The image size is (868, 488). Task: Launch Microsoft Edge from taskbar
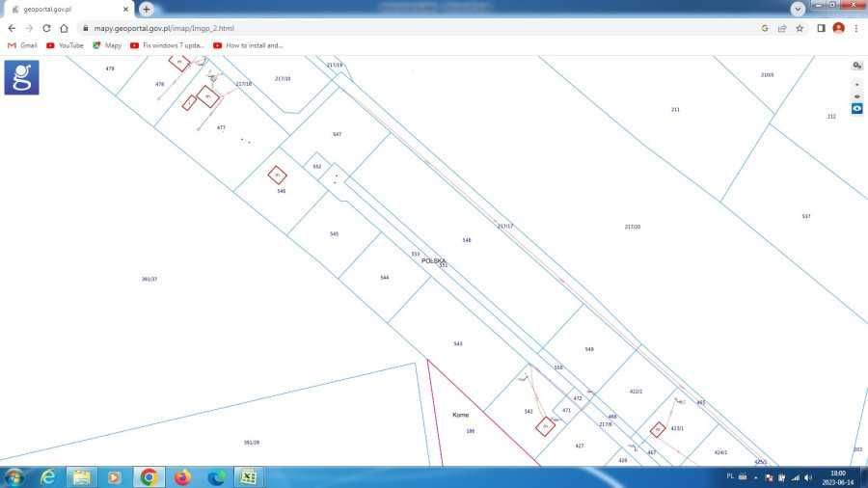pos(216,477)
